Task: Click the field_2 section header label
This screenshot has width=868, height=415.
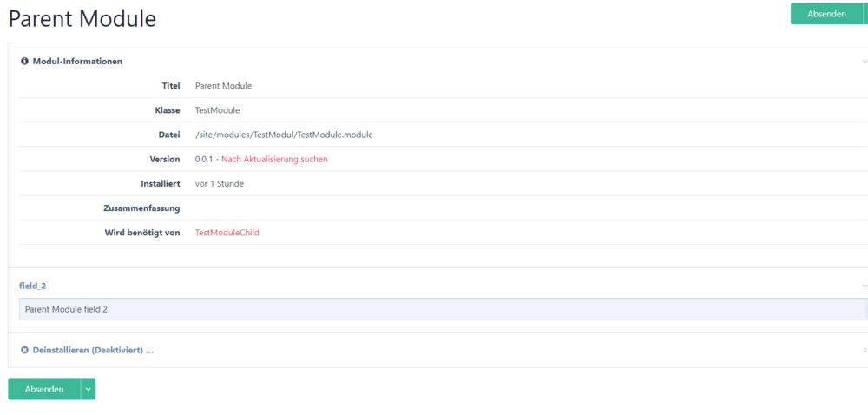Action: 31,285
